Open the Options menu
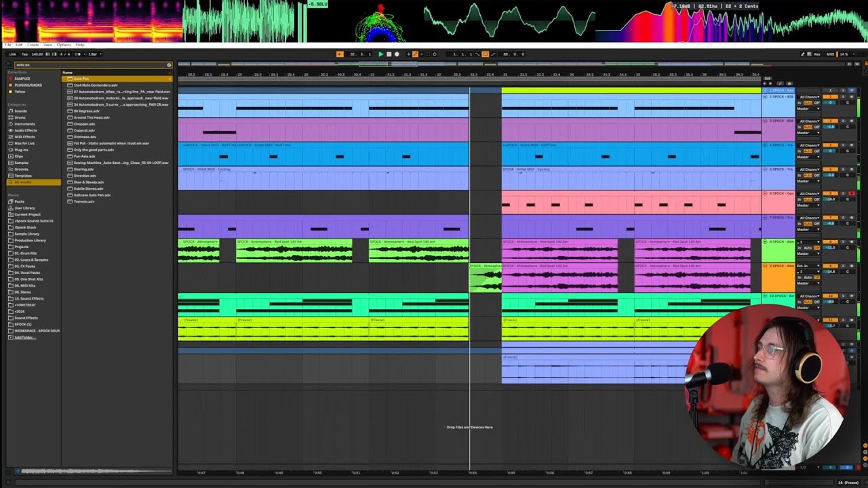 pos(64,45)
